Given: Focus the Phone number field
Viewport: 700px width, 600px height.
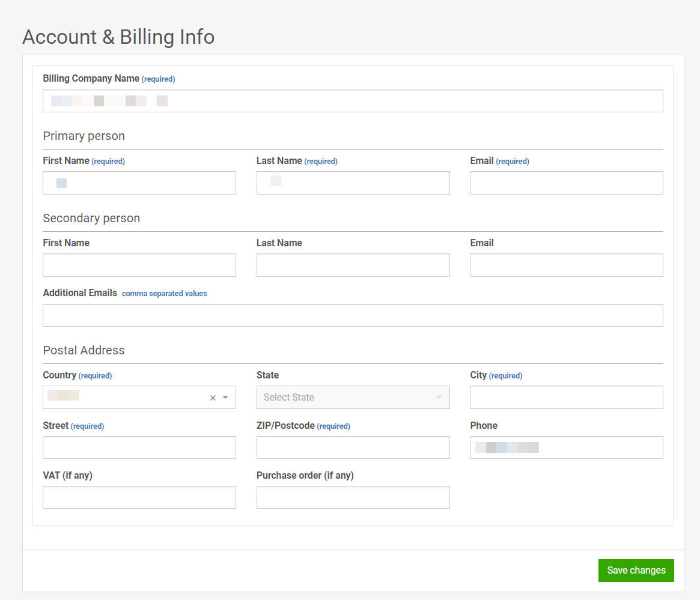Looking at the screenshot, I should point(566,447).
